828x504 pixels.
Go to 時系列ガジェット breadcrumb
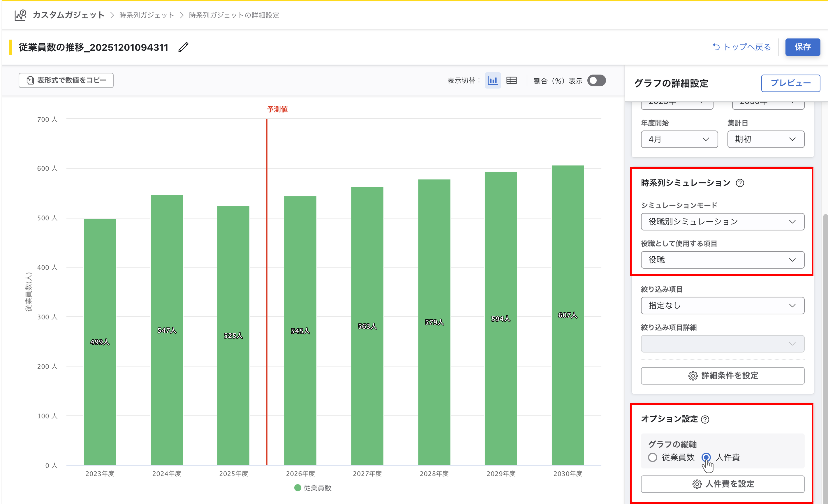[x=147, y=15]
